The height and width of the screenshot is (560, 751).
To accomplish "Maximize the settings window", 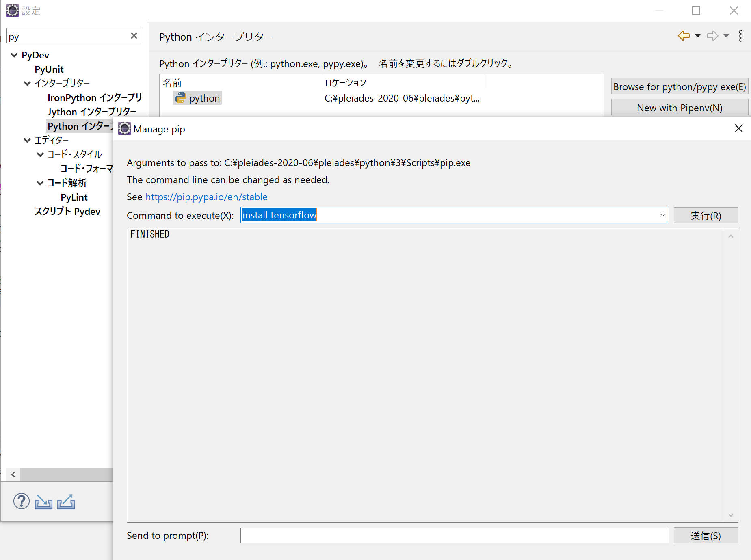I will pos(696,11).
